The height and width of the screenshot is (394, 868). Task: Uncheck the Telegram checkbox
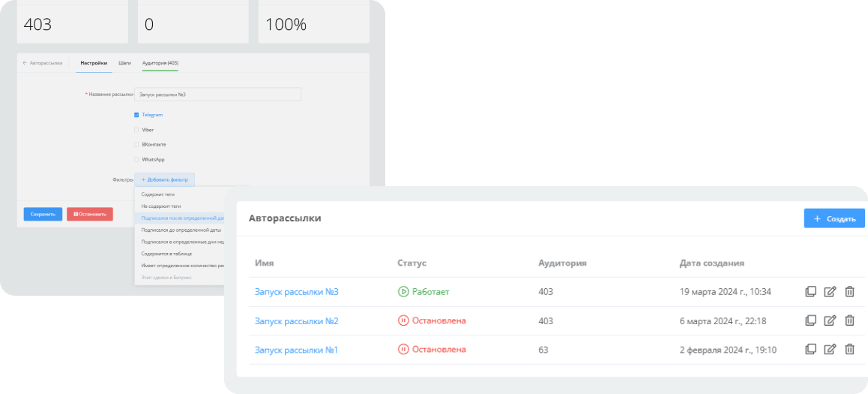tap(136, 115)
